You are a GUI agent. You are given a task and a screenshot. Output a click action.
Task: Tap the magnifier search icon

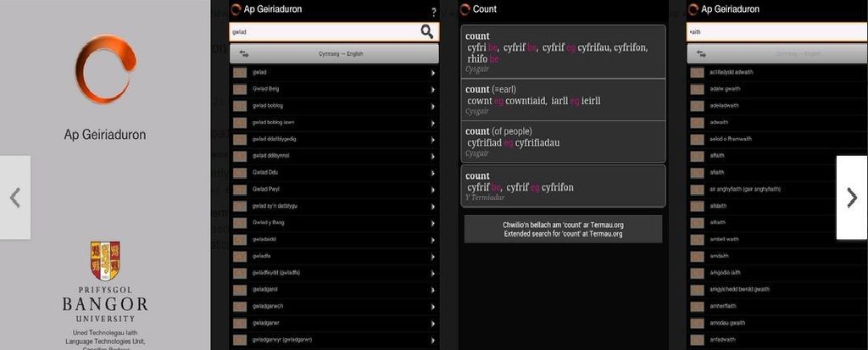click(427, 32)
